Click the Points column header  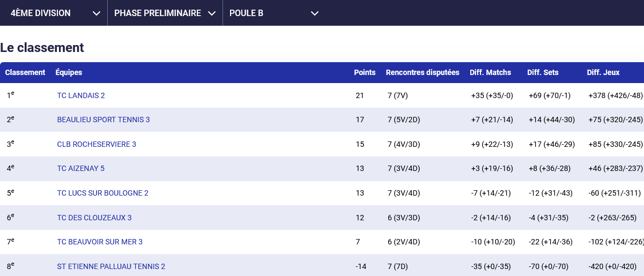point(365,72)
